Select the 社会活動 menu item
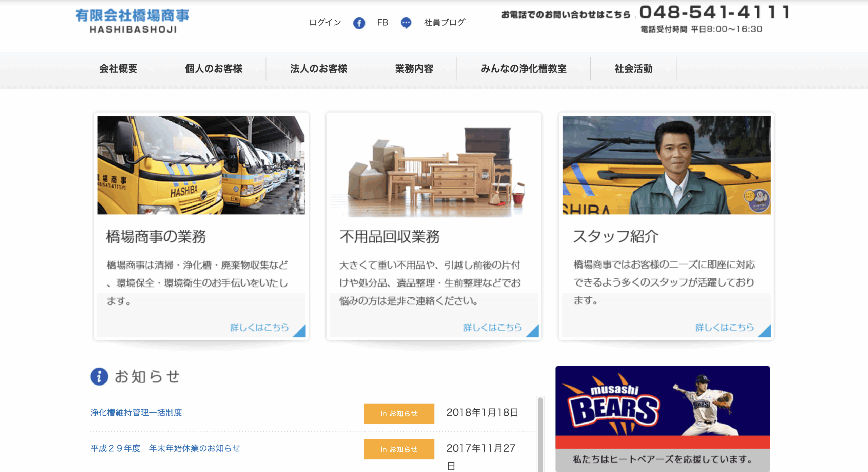Screen dimensions: 868x472 (633, 69)
